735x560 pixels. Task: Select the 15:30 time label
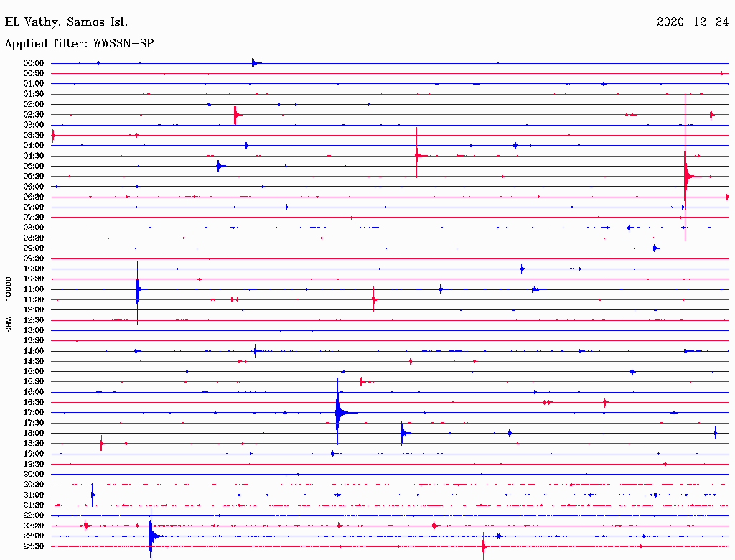pos(34,382)
